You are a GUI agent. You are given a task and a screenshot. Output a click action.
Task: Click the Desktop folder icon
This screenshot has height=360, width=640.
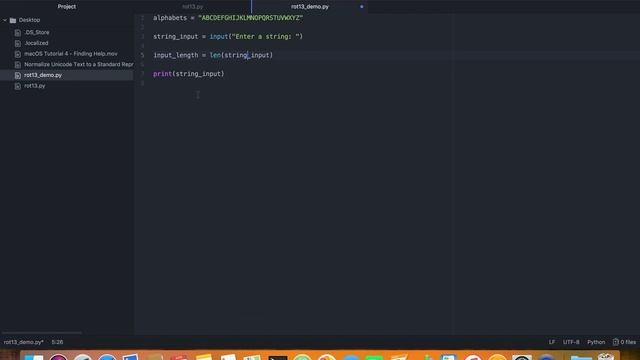(13, 20)
